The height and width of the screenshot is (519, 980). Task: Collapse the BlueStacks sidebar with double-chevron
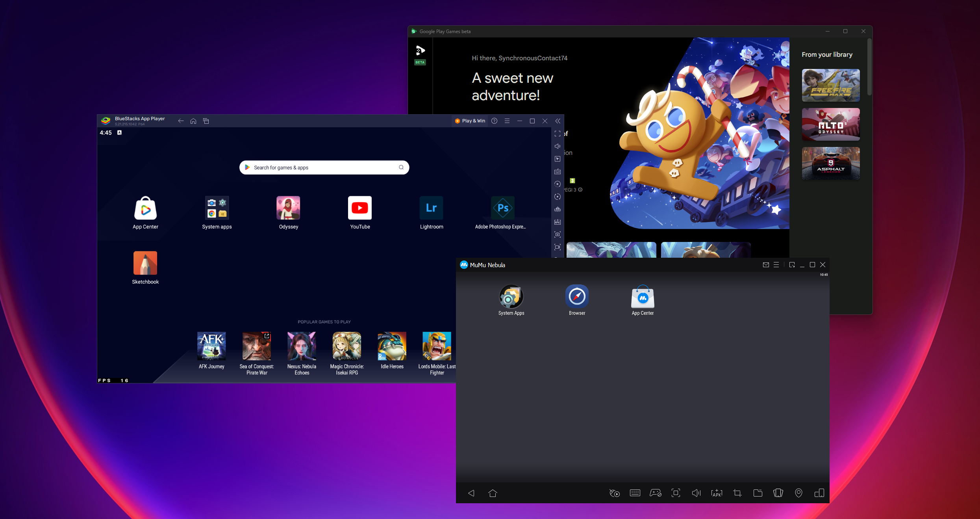coord(558,121)
